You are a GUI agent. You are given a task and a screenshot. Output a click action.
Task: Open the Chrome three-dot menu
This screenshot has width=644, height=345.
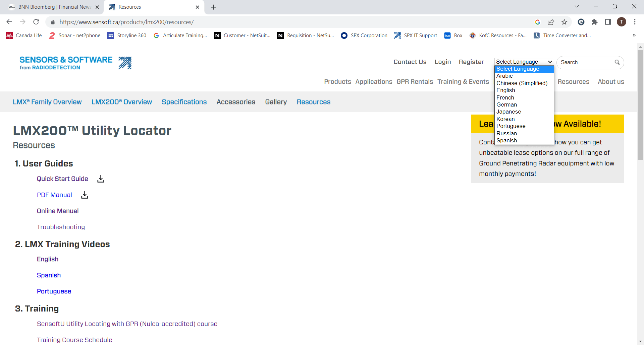click(x=635, y=22)
